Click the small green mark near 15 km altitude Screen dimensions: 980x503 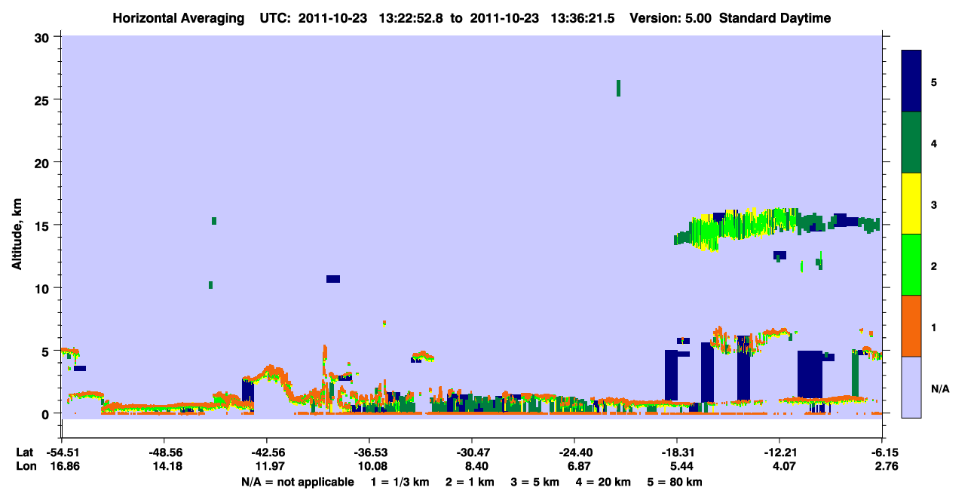point(214,221)
